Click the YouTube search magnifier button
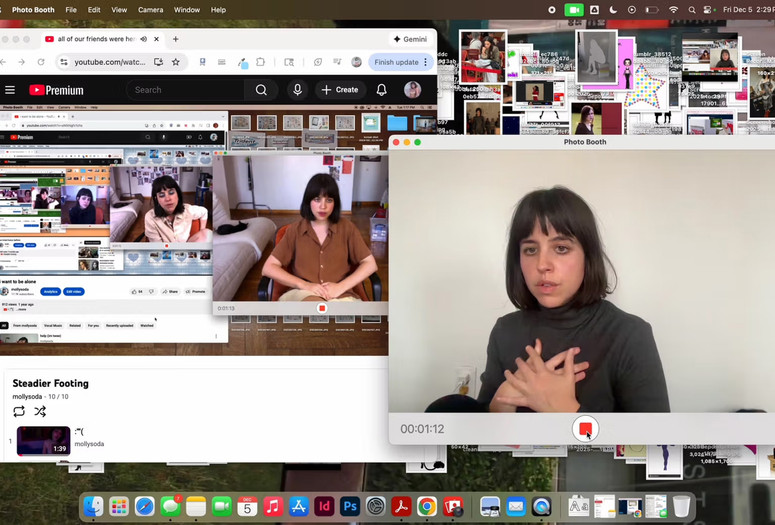775x525 pixels. [261, 90]
